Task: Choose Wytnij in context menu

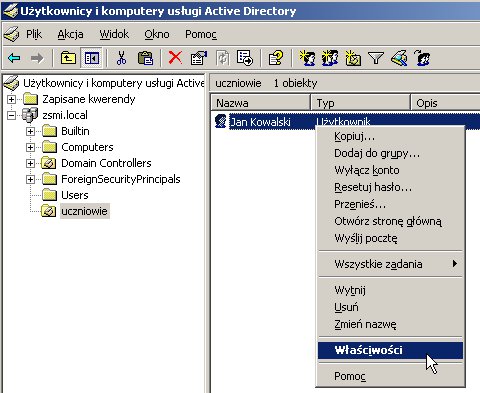Action: pyautogui.click(x=390, y=290)
